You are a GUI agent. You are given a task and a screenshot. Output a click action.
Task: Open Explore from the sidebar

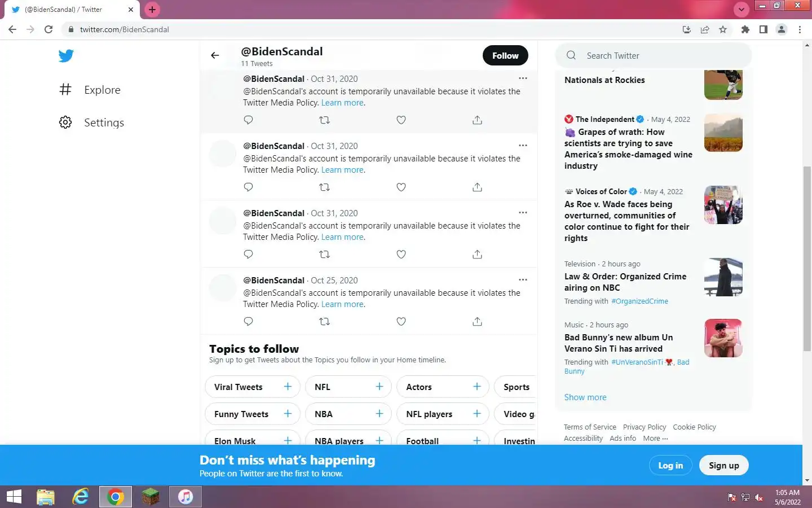[90, 90]
